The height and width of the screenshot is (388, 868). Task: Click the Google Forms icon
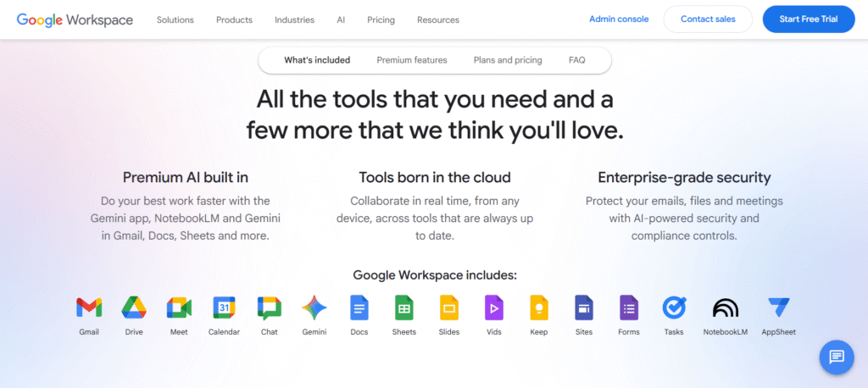coord(629,308)
